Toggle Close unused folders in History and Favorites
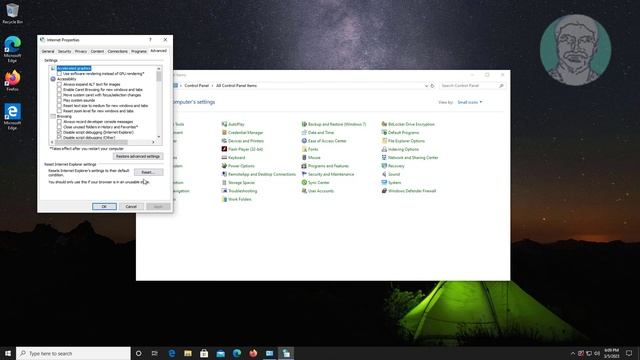The width and height of the screenshot is (640, 360). pos(60,127)
